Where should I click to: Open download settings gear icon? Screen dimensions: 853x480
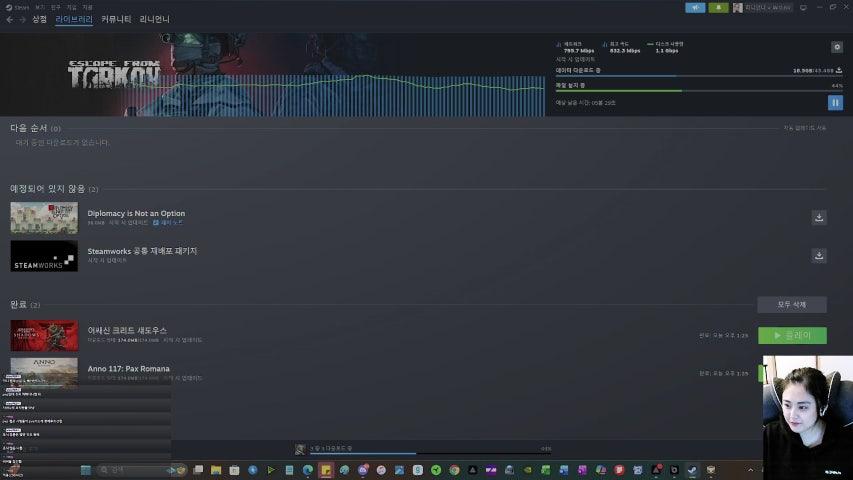click(x=837, y=47)
